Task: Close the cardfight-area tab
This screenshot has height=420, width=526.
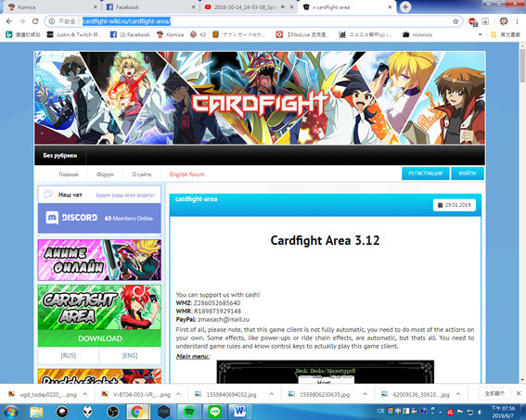Action: pyautogui.click(x=390, y=6)
